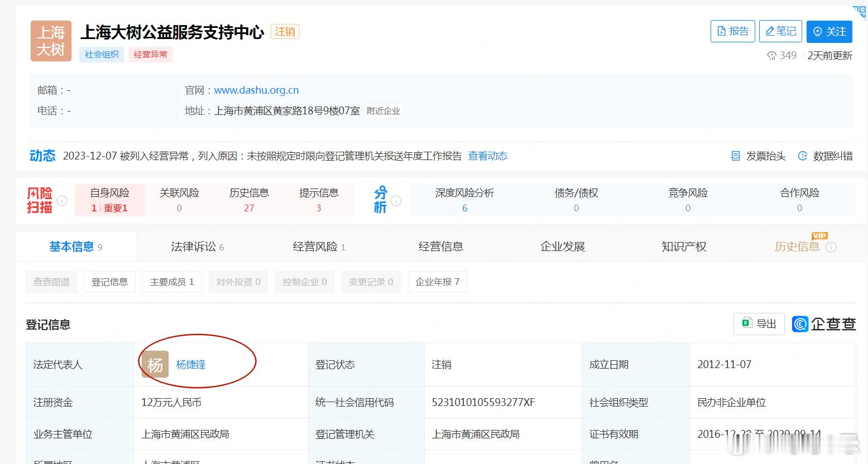
Task: Click the 查查图谱 sub-tab
Action: (51, 282)
